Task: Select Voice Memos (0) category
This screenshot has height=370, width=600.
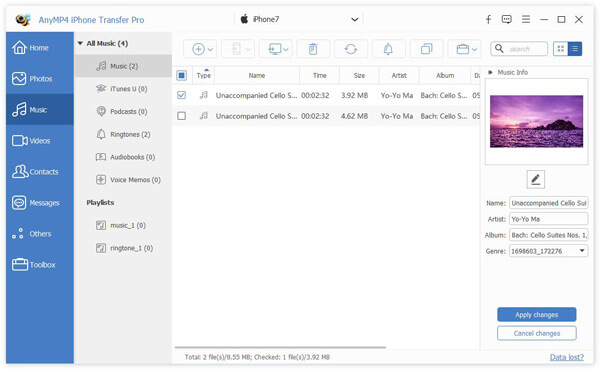Action: coord(123,180)
